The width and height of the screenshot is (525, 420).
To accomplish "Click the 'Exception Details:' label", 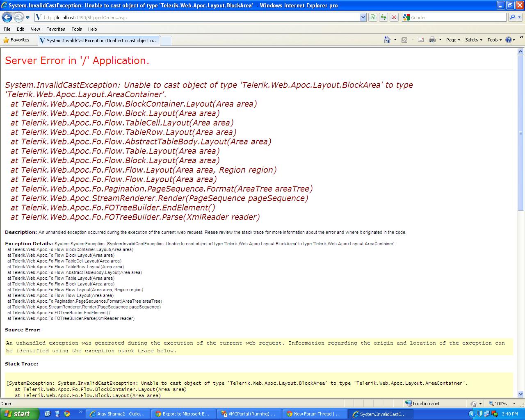I will tap(29, 244).
